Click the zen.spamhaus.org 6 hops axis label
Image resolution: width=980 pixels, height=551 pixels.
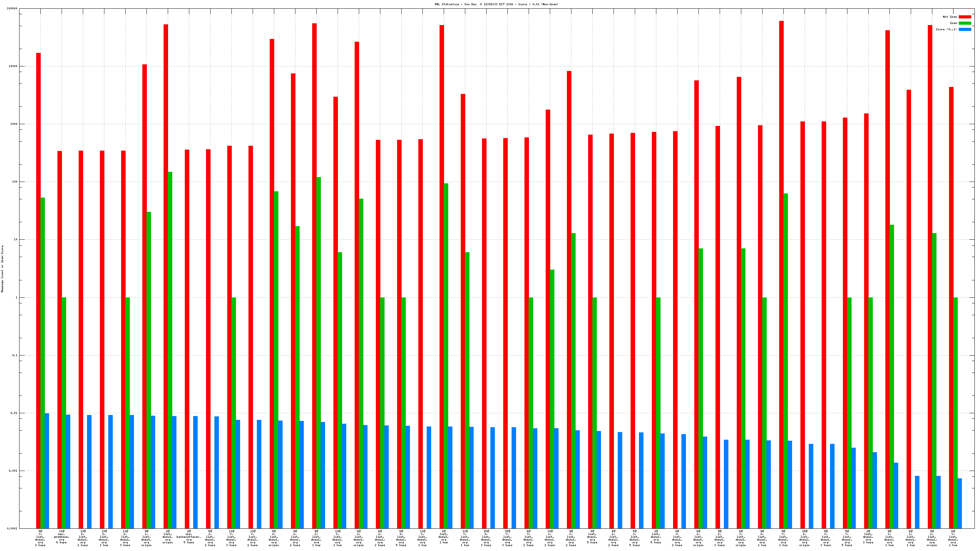pyautogui.click(x=61, y=536)
